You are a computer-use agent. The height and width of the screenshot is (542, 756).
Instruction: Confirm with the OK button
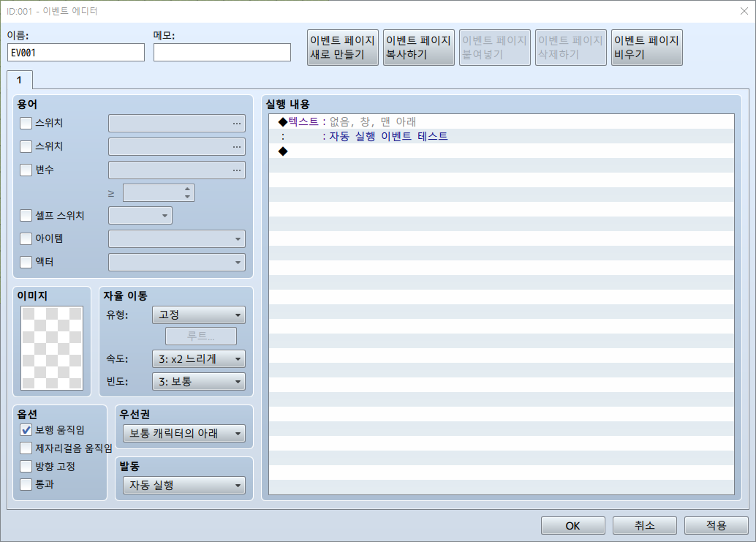(572, 526)
